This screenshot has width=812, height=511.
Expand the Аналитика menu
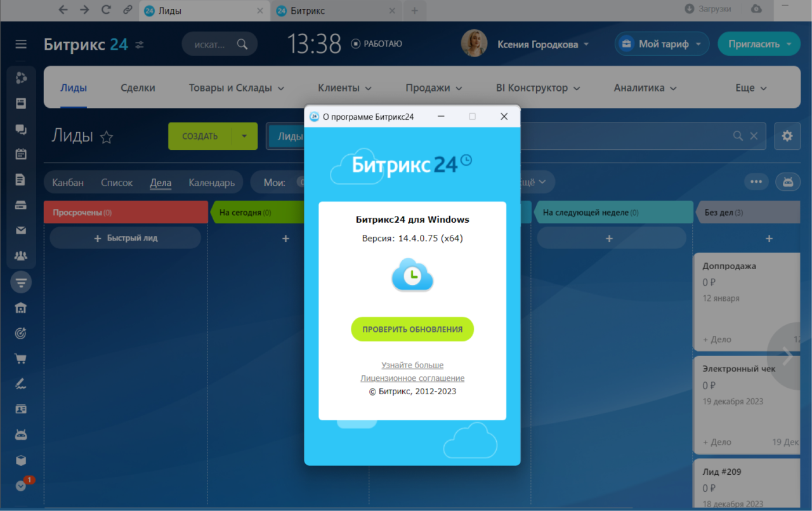click(645, 88)
